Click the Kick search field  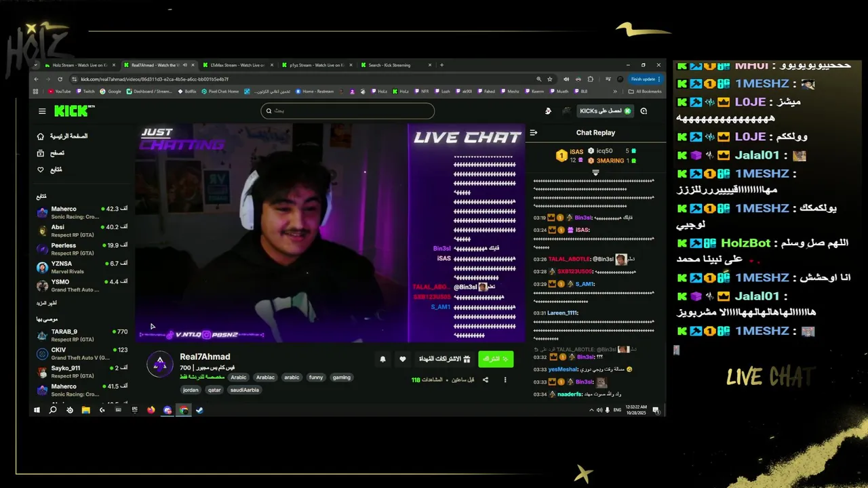(x=347, y=111)
